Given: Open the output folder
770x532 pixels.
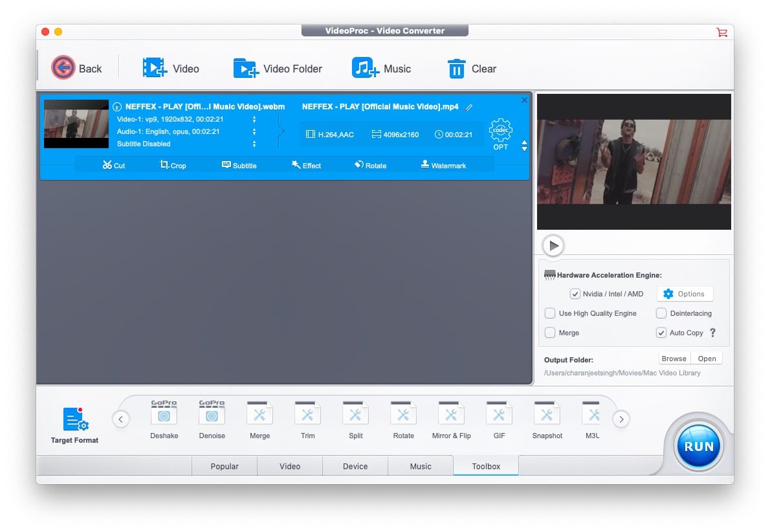Looking at the screenshot, I should (x=707, y=359).
